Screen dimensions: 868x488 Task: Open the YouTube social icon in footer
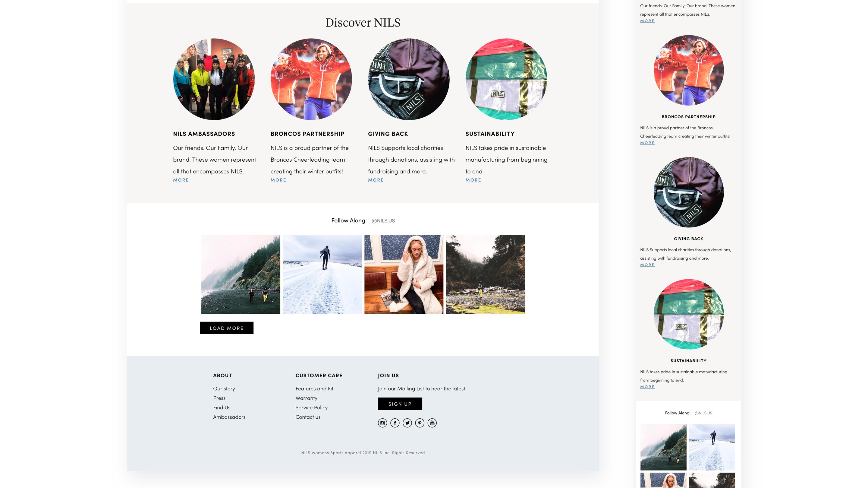pyautogui.click(x=432, y=423)
